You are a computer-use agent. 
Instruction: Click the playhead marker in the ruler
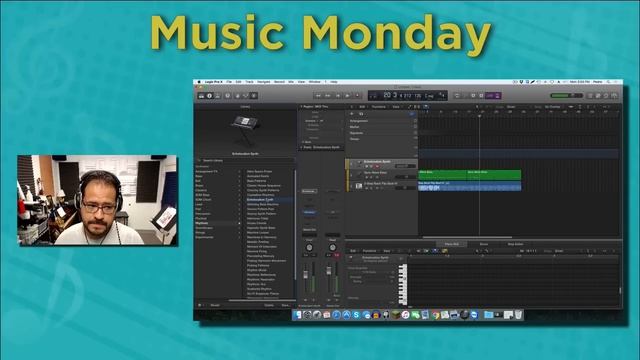click(480, 116)
